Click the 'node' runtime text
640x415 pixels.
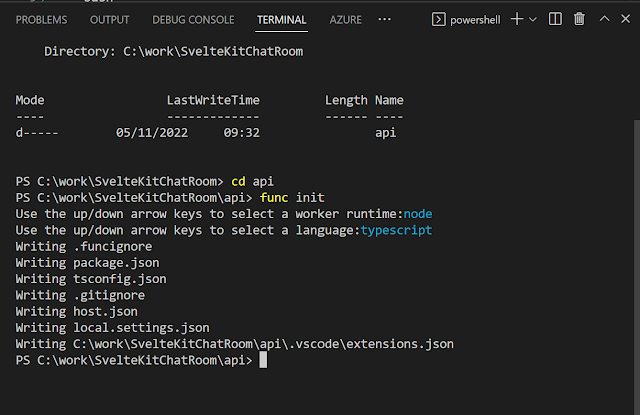click(x=418, y=214)
